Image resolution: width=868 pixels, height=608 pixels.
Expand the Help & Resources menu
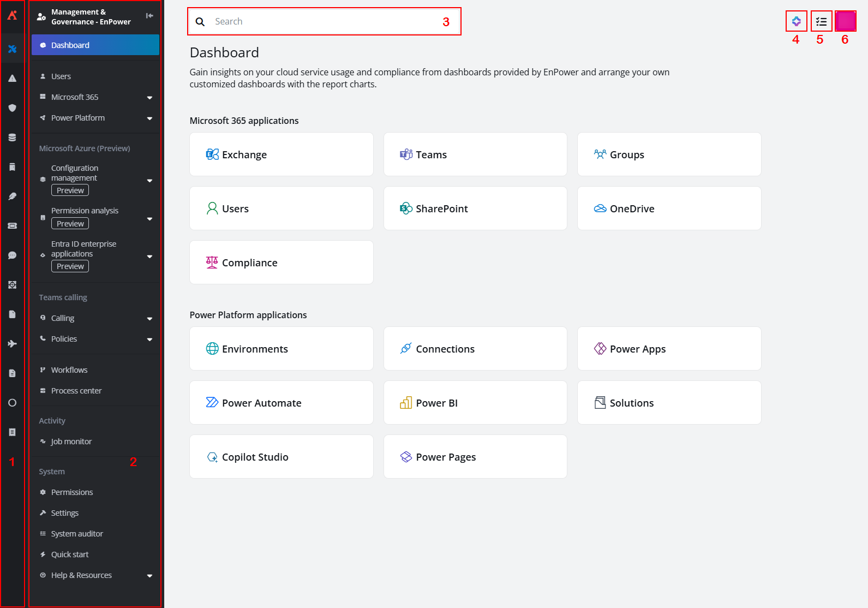coord(149,576)
